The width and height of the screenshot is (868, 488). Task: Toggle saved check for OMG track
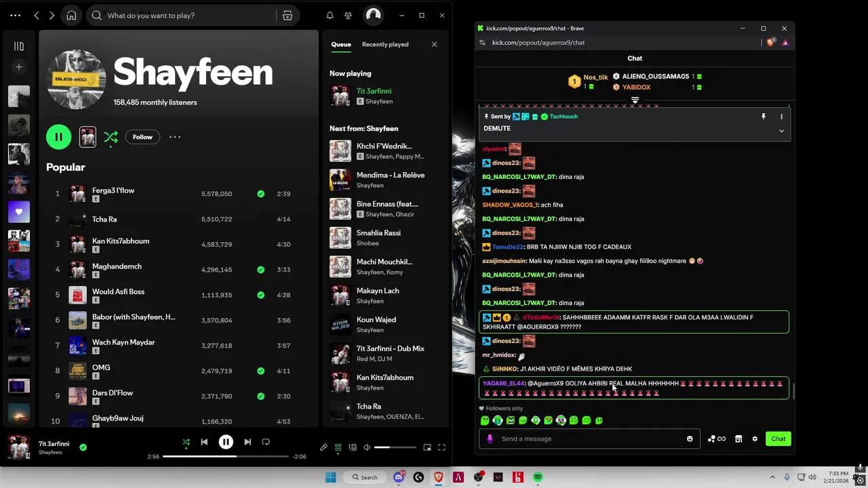[260, 371]
